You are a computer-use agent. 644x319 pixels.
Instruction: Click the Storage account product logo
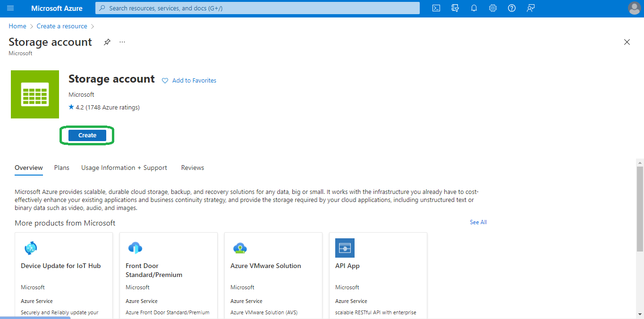(34, 94)
